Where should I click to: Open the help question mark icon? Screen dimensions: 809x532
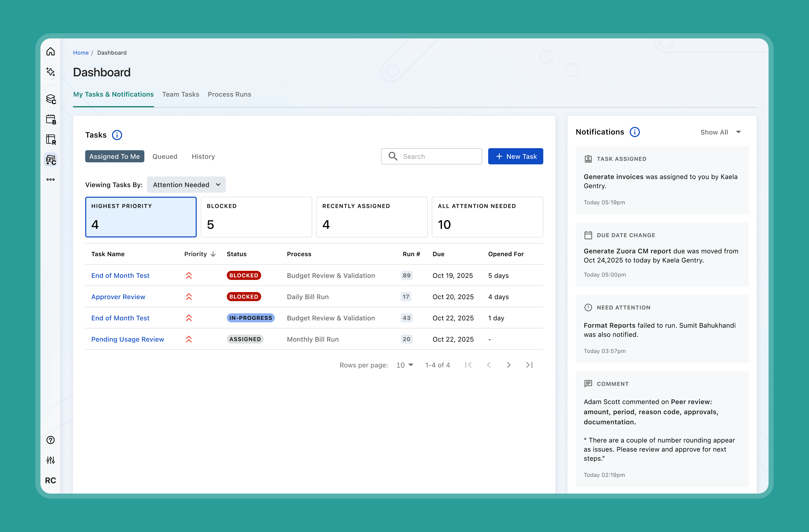point(50,440)
